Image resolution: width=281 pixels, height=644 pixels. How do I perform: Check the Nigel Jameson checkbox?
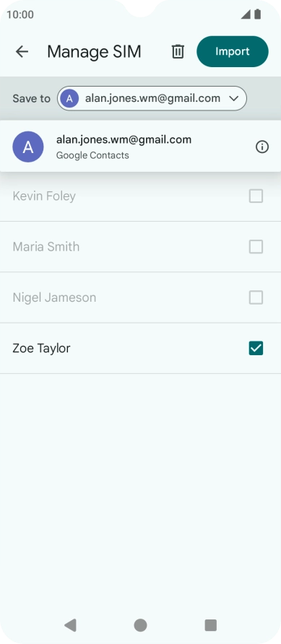[256, 297]
